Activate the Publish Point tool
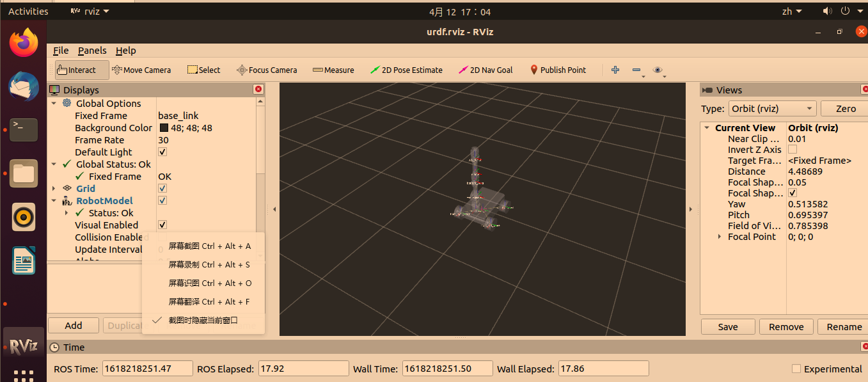The image size is (868, 382). coord(557,70)
